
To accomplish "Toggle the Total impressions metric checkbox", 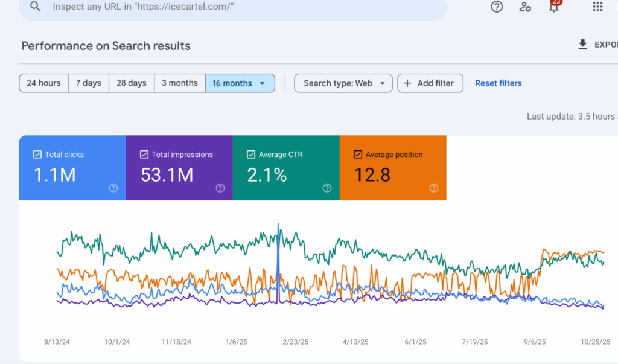I will (144, 154).
